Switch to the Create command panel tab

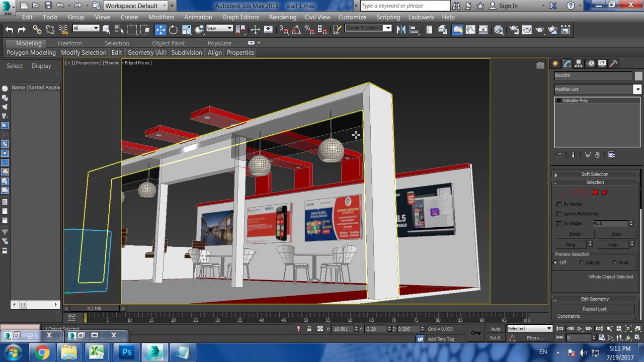[555, 64]
